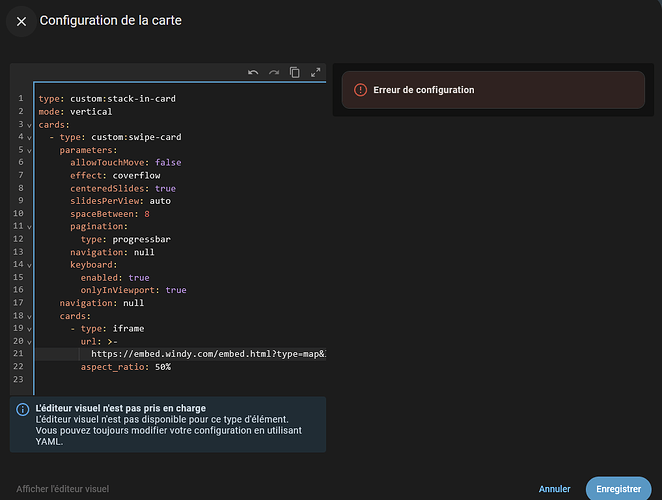Image resolution: width=662 pixels, height=500 pixels.
Task: Click the red error icon beside Erreur de configuration
Action: tap(361, 90)
